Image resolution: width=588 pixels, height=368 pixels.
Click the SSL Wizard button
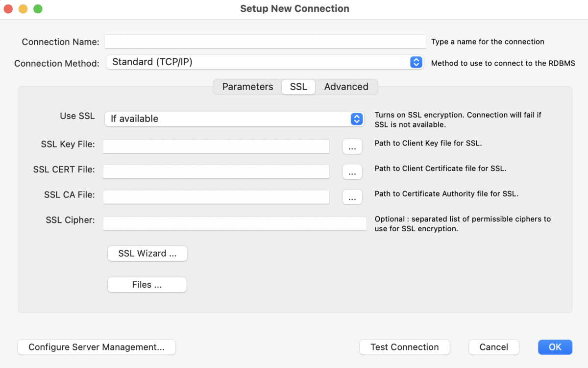coord(147,254)
